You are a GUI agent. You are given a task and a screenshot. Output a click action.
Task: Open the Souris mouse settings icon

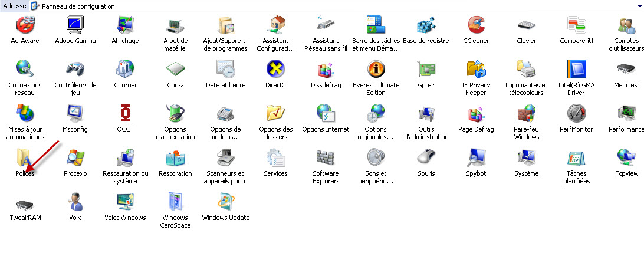(426, 159)
